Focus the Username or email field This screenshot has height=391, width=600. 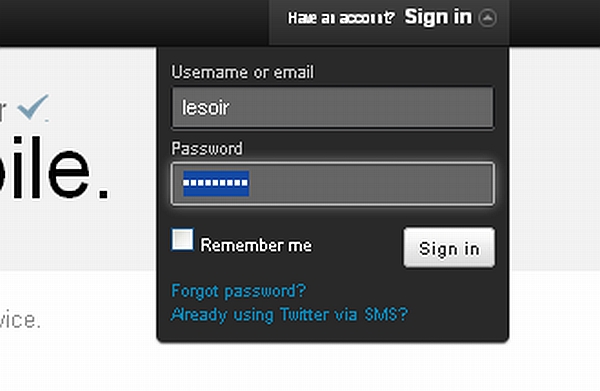click(333, 108)
